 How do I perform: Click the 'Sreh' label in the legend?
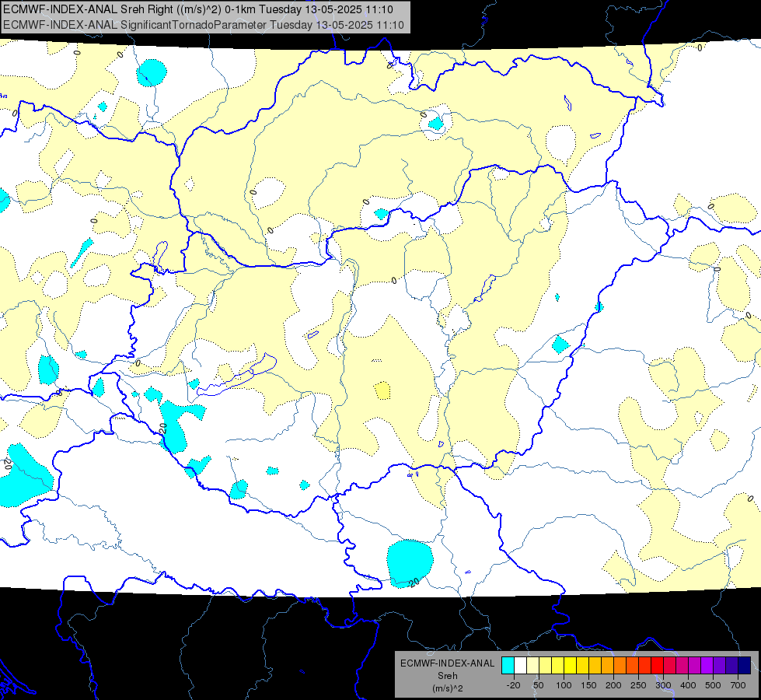pos(447,676)
